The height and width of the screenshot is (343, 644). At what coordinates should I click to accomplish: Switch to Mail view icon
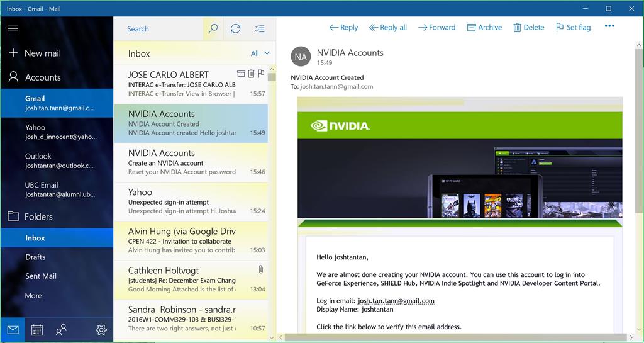coord(13,330)
